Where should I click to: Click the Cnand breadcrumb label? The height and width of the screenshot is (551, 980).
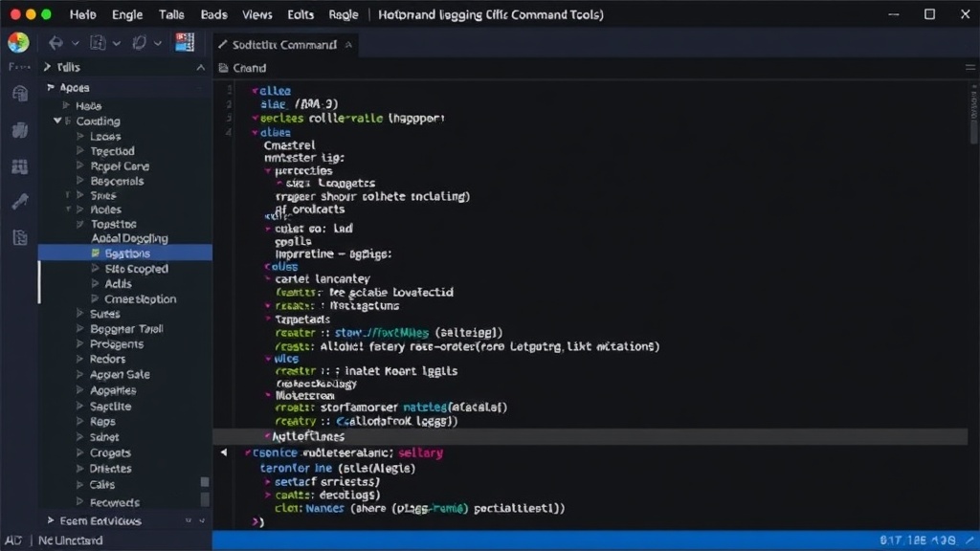(250, 68)
